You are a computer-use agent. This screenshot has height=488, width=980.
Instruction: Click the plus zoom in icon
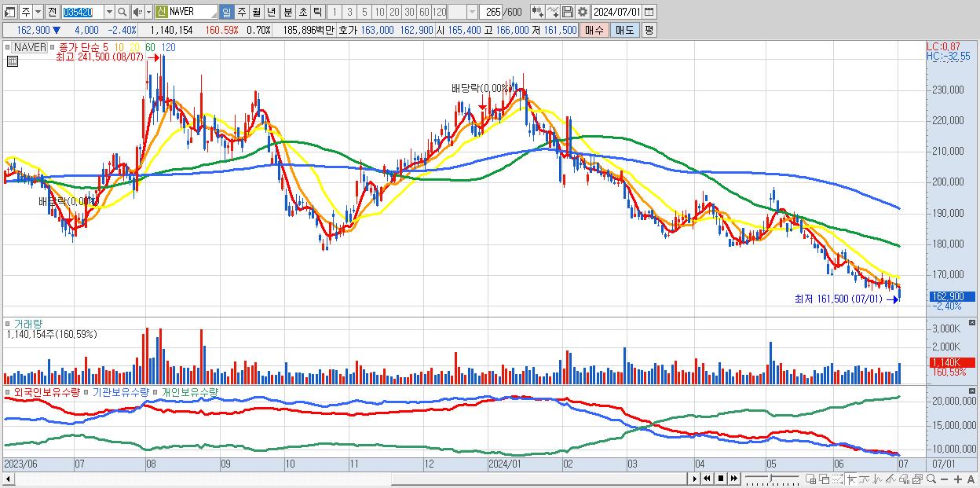[957, 479]
